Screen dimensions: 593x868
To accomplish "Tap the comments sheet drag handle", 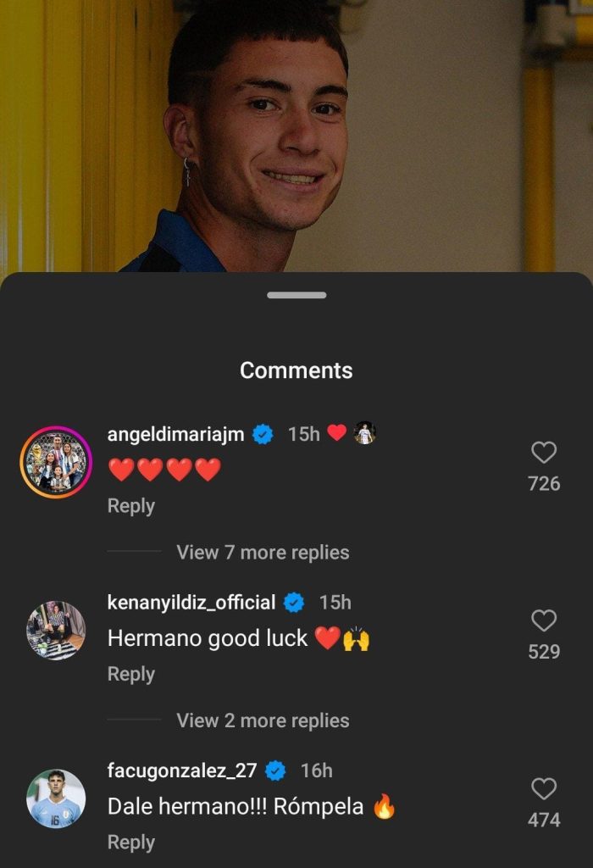I will [296, 295].
